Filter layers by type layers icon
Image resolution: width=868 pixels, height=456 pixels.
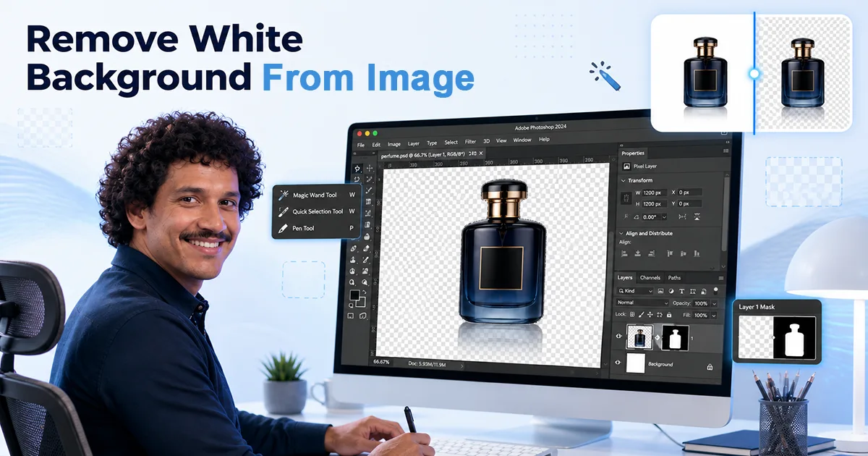tap(681, 291)
